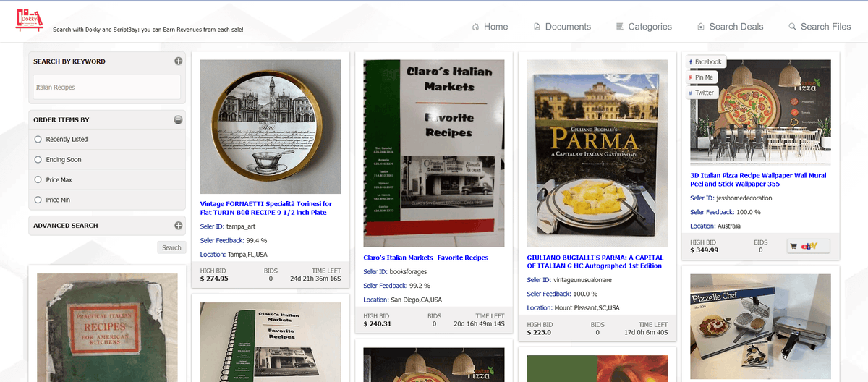Click the magnifier icon beside Search Files
Image resolution: width=868 pixels, height=382 pixels.
(792, 27)
